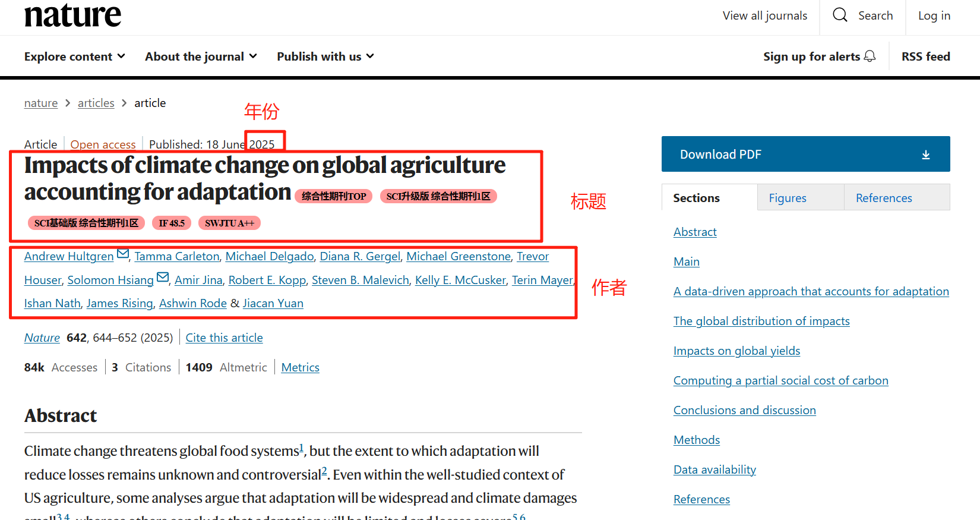980x520 pixels.
Task: Open the About the journal dropdown
Action: pyautogui.click(x=201, y=56)
